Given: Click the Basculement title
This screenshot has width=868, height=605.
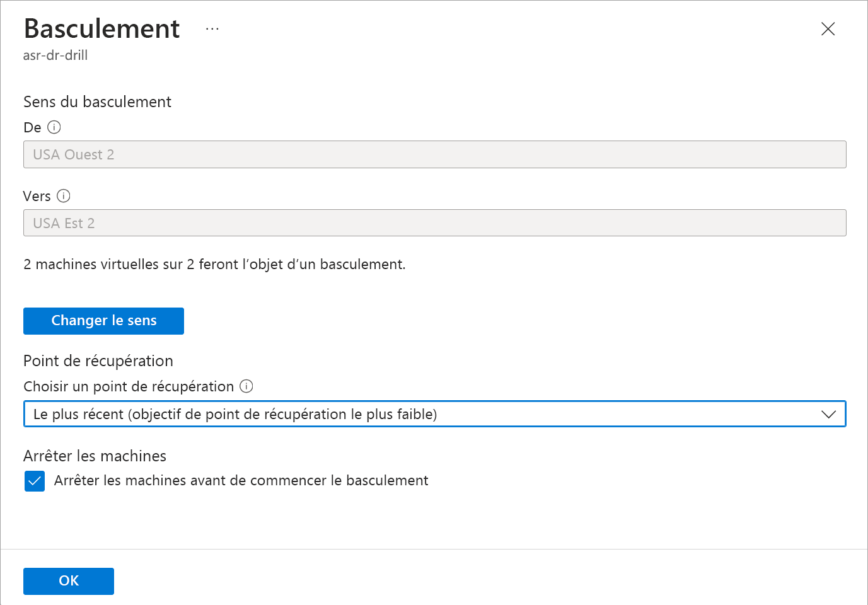Looking at the screenshot, I should tap(101, 29).
